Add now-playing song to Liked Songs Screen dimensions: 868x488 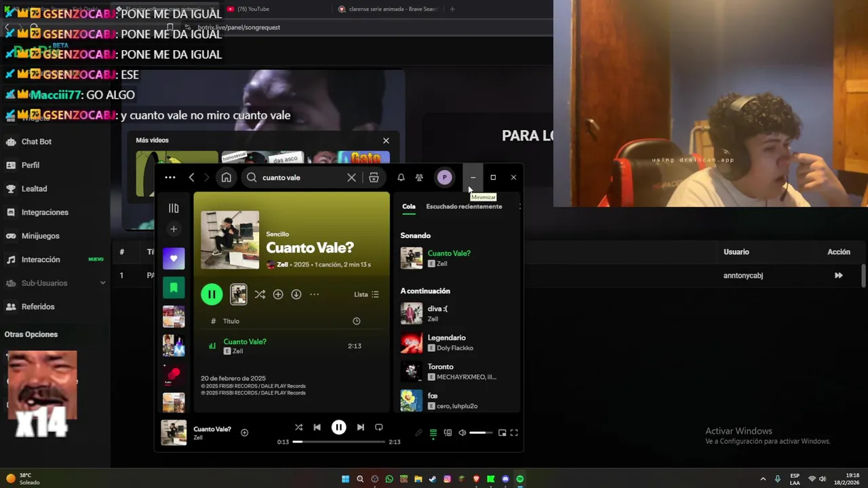(x=245, y=432)
